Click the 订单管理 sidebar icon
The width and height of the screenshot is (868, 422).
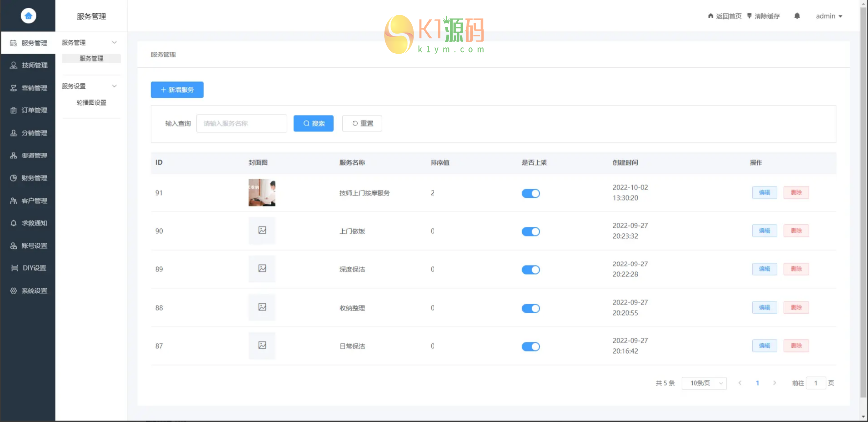[13, 110]
